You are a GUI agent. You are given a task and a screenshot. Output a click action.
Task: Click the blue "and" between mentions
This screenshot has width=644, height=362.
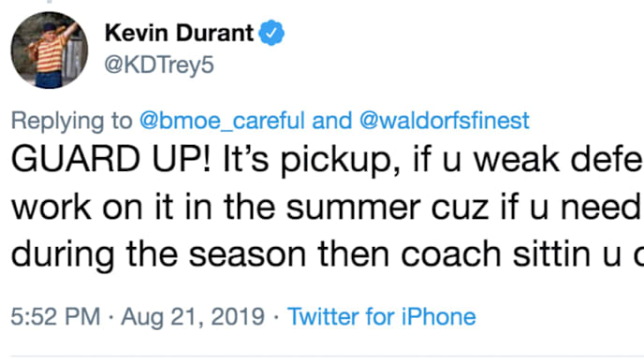pos(332,121)
